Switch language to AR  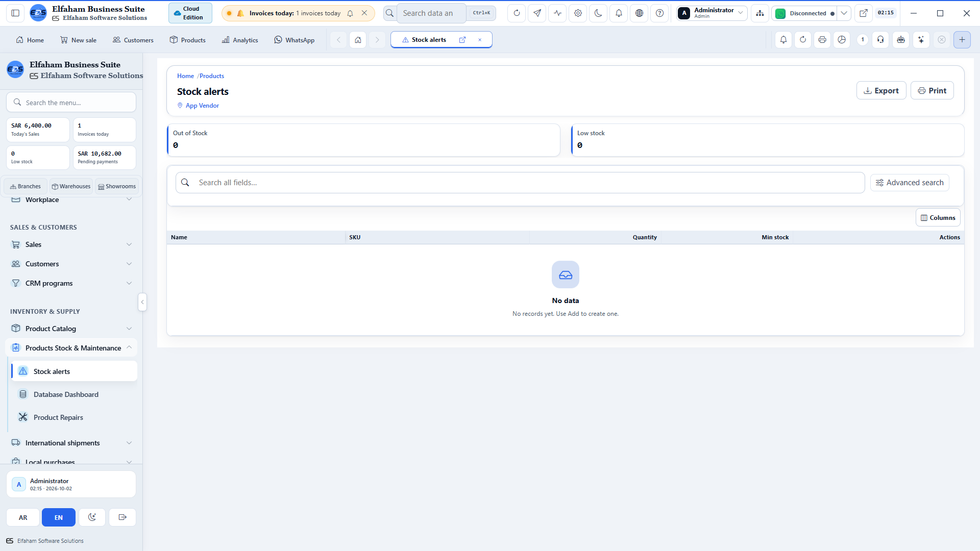23,517
